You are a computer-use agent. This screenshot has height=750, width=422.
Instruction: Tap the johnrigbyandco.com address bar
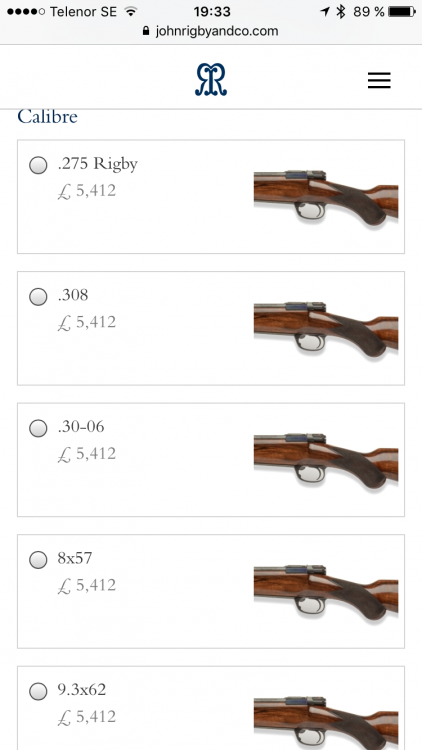click(x=211, y=31)
